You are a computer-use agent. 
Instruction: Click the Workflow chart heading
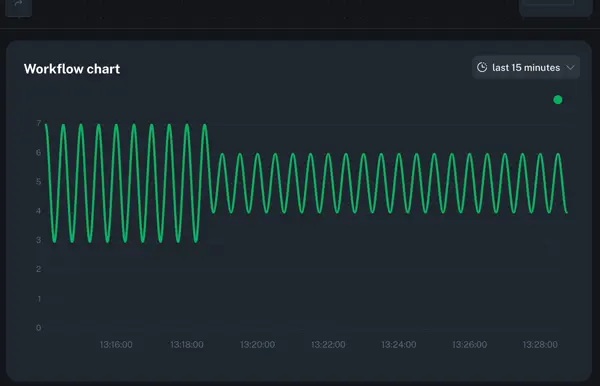pyautogui.click(x=72, y=69)
